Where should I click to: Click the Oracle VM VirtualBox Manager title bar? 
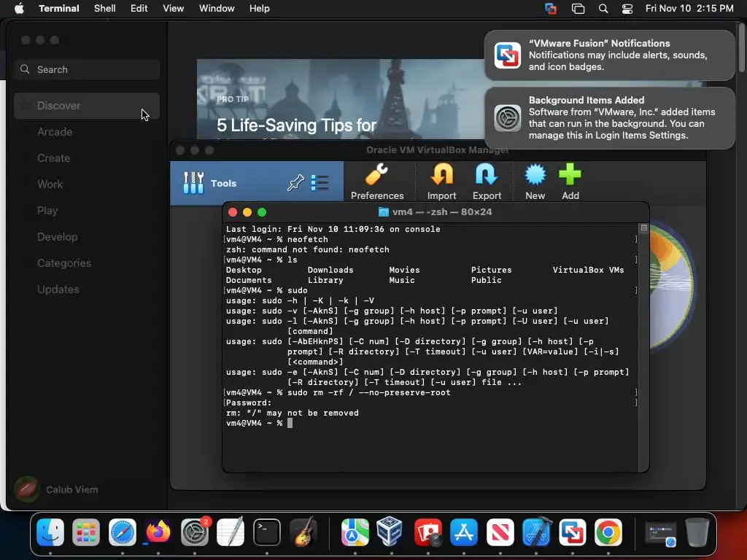[x=438, y=150]
